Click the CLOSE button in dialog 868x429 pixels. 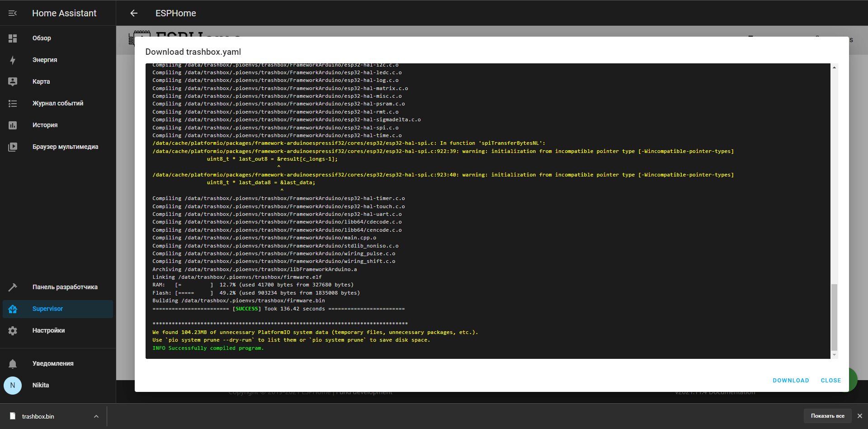[x=831, y=381]
